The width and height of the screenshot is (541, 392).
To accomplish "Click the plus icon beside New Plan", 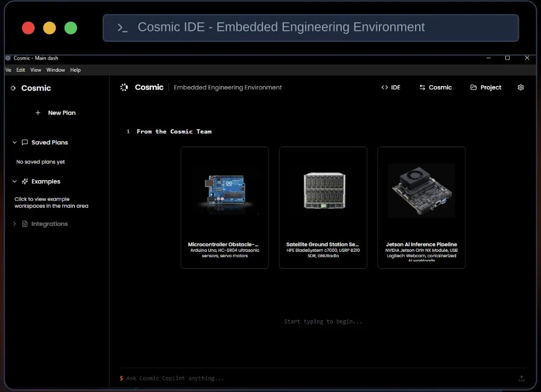I will [38, 113].
